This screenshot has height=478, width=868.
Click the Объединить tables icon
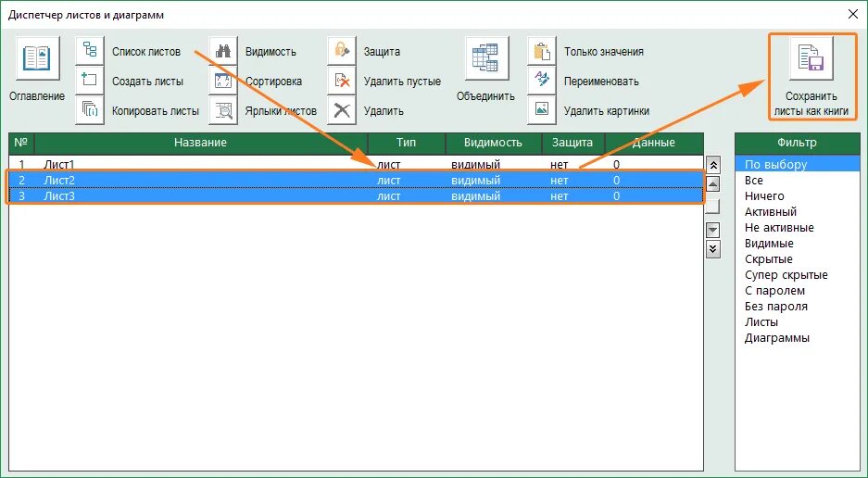tap(486, 58)
